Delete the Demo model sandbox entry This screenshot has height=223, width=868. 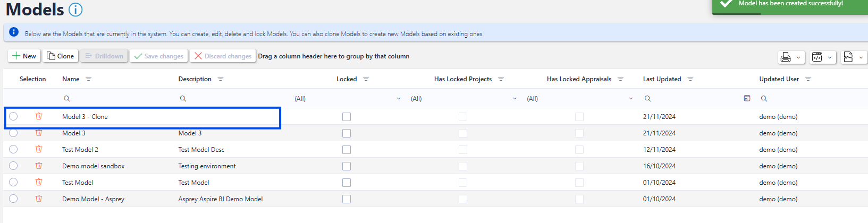(x=39, y=166)
